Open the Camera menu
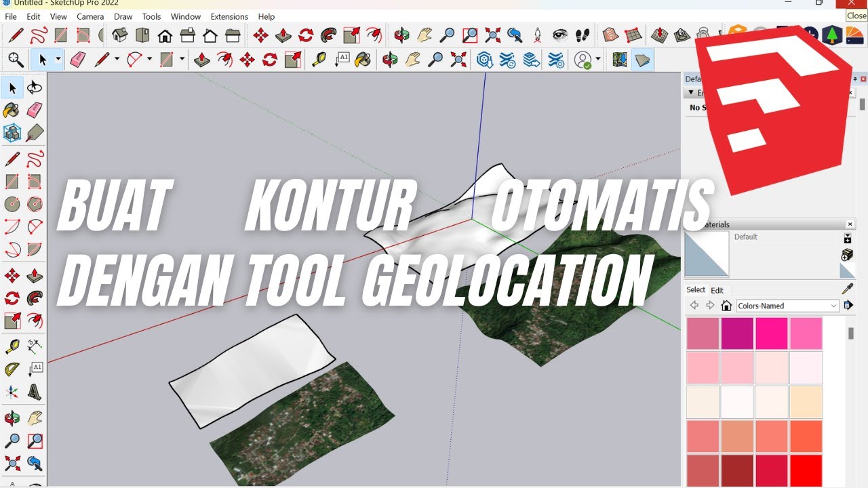The width and height of the screenshot is (868, 488). pyautogui.click(x=90, y=16)
